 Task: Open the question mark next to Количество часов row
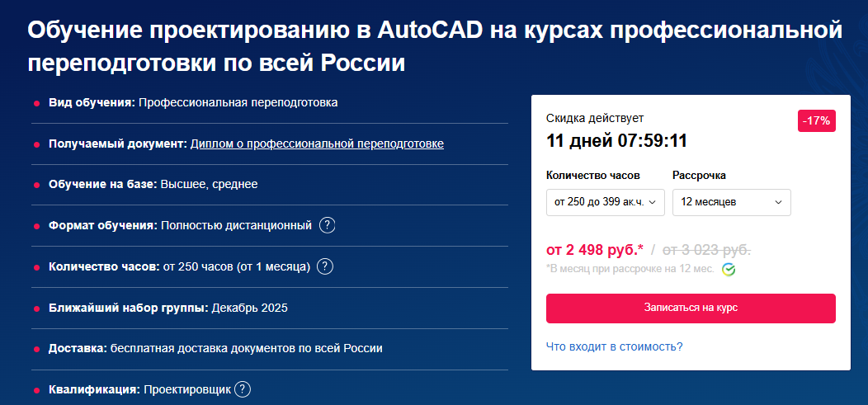325,266
